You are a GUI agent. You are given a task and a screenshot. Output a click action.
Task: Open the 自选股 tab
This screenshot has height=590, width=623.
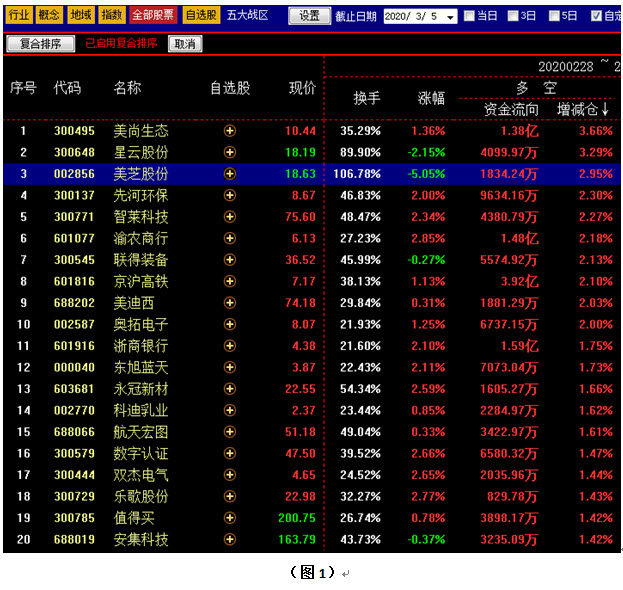pos(201,15)
